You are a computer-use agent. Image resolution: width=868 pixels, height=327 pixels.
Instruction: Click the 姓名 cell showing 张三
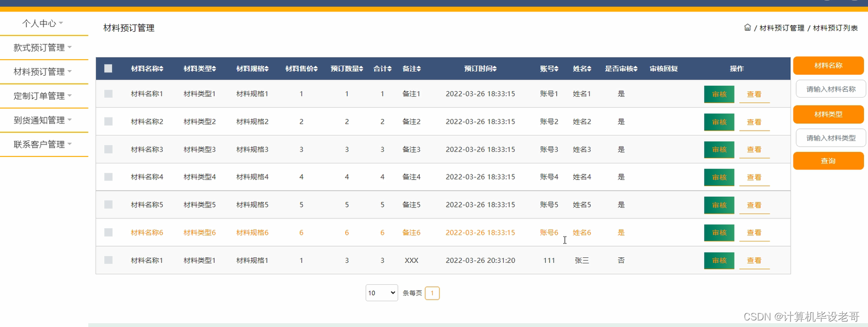click(x=582, y=261)
